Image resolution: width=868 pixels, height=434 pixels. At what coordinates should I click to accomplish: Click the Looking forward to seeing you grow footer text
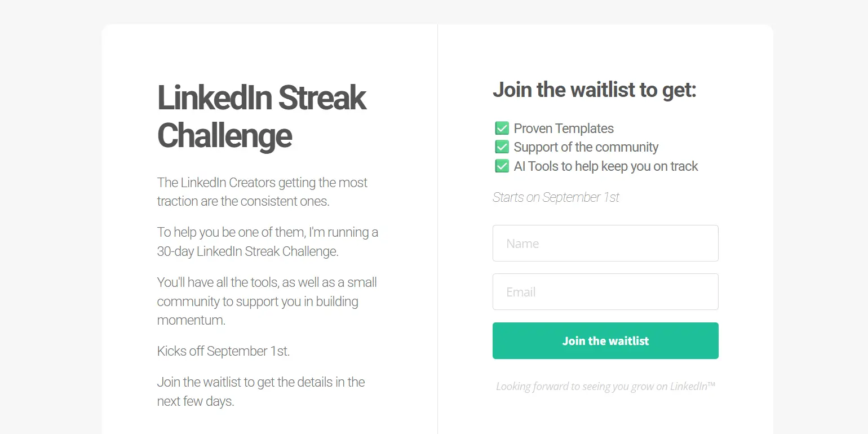605,387
